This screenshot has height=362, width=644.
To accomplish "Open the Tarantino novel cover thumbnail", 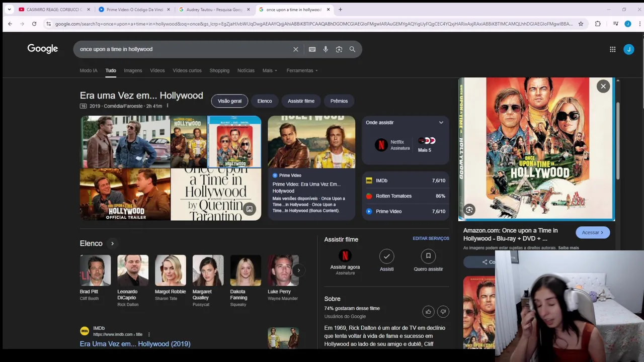I will (216, 195).
